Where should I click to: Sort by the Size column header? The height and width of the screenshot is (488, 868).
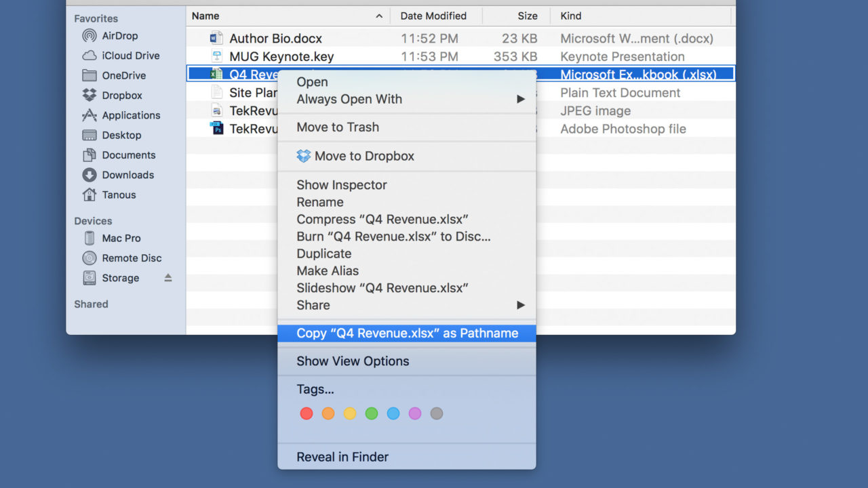click(528, 16)
